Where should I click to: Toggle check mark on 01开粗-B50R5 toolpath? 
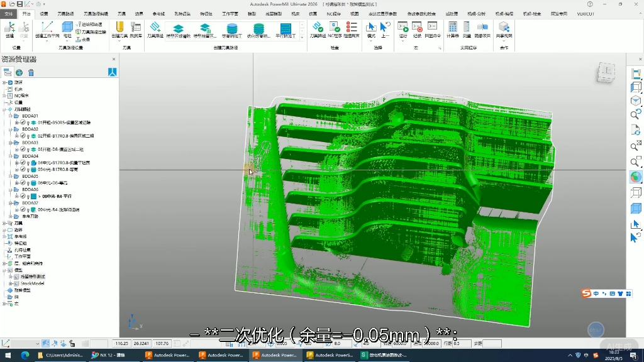click(23, 123)
